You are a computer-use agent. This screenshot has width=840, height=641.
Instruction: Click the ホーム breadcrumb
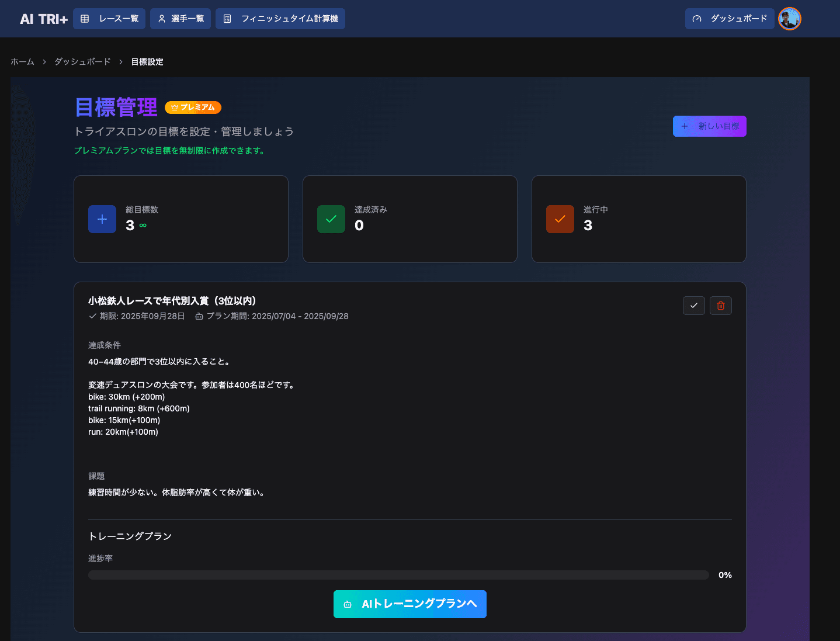(x=22, y=62)
